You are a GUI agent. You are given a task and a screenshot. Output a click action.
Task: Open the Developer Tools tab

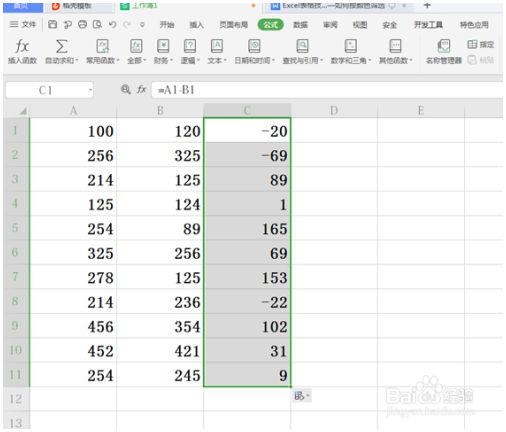(x=428, y=25)
